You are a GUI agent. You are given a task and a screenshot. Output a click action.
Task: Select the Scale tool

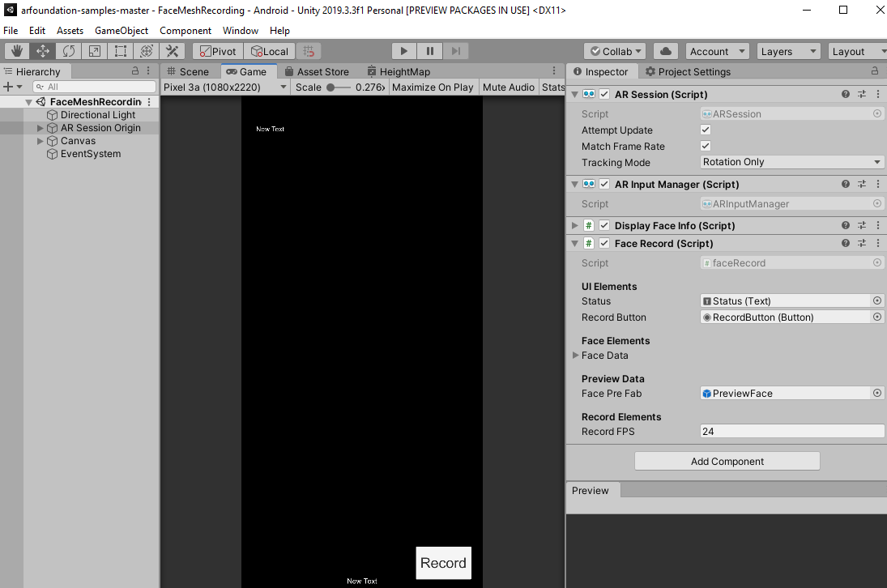click(x=95, y=52)
